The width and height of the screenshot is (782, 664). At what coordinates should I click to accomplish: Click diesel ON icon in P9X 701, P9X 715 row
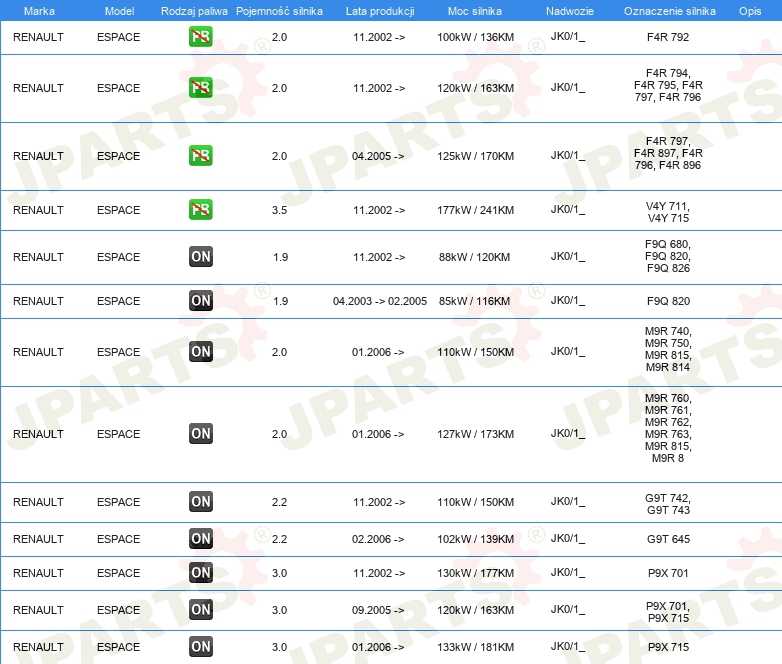click(200, 609)
